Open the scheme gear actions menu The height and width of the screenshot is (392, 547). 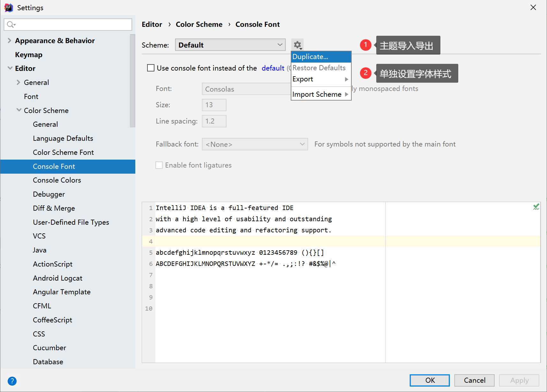(298, 45)
